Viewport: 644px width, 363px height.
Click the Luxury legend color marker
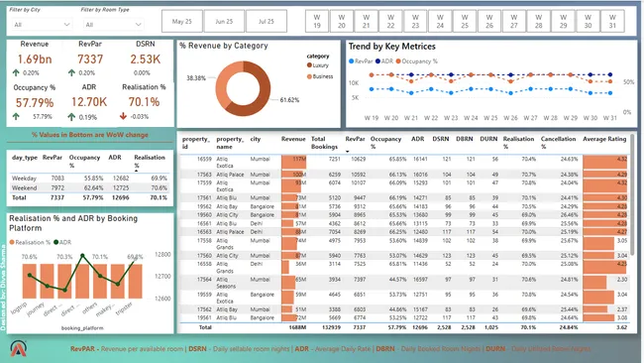309,64
